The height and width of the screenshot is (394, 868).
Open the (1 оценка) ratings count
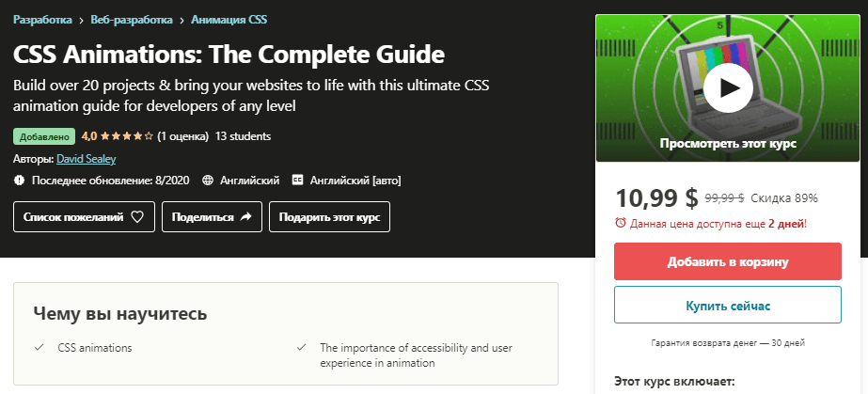click(182, 136)
